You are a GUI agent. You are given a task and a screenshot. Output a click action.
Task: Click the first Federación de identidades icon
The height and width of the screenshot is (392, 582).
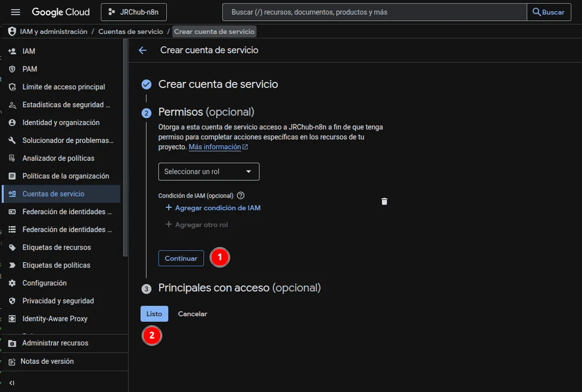pos(13,212)
